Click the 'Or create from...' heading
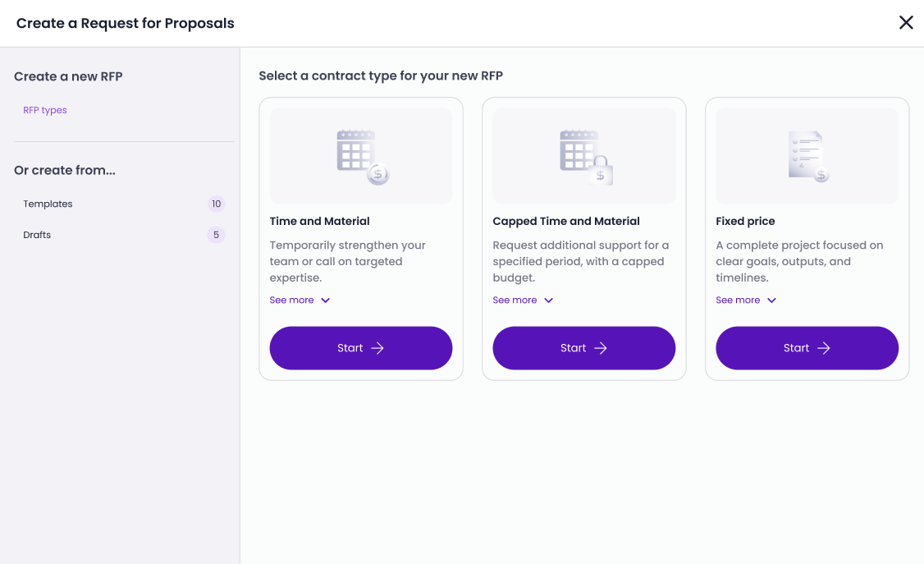This screenshot has height=564, width=924. 65,170
